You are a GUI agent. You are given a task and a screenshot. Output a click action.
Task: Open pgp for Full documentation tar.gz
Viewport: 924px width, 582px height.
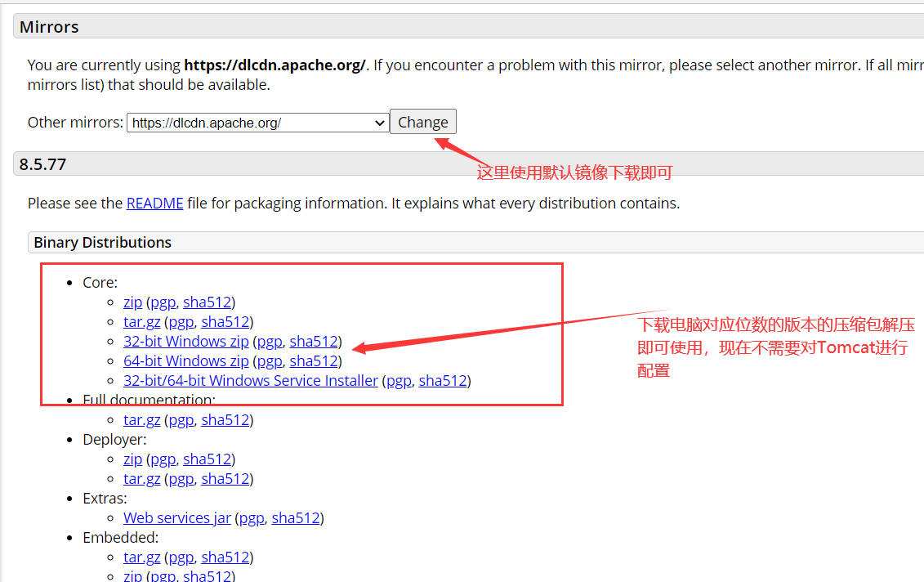point(181,420)
